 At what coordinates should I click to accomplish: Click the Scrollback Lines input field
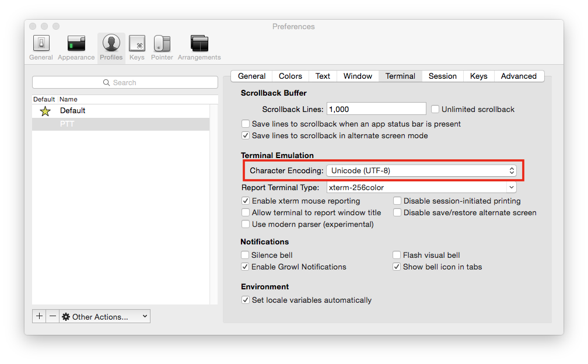[x=376, y=108]
